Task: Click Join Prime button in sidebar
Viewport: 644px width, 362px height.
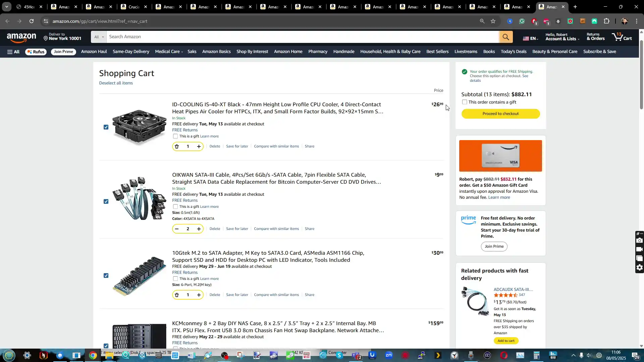Action: point(494,247)
